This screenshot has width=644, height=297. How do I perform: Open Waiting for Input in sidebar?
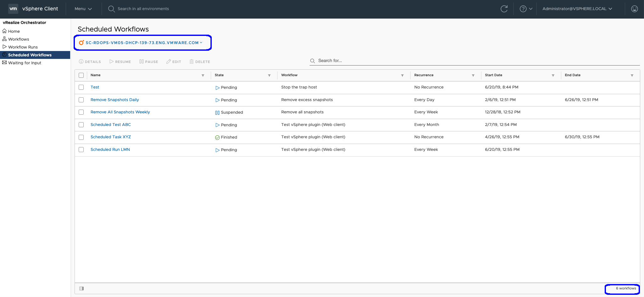point(25,63)
